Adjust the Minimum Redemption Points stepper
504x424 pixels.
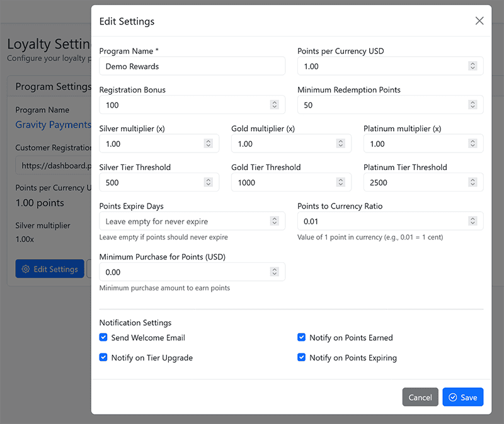tap(472, 105)
